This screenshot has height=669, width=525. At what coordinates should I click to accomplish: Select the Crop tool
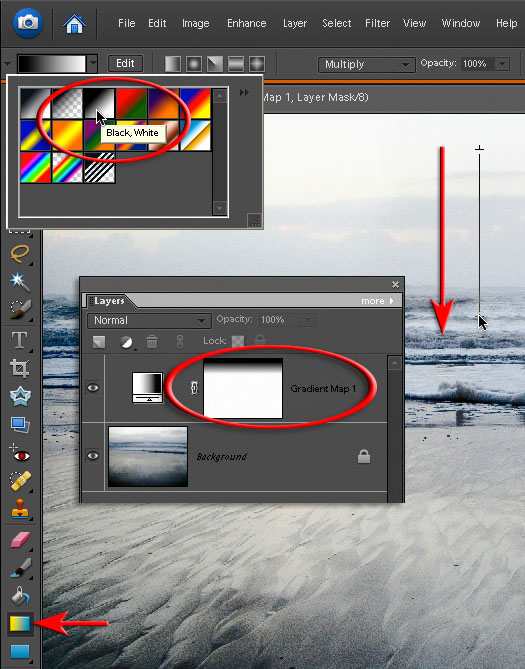[20, 369]
